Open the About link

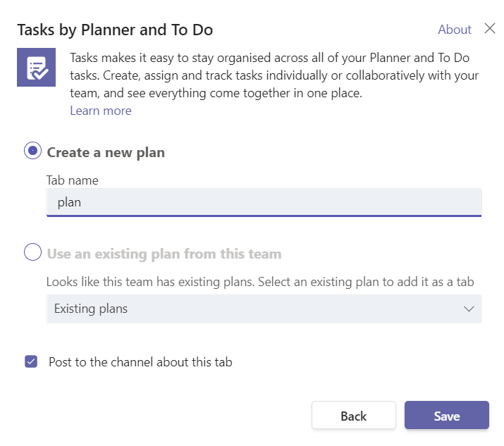[x=455, y=30]
